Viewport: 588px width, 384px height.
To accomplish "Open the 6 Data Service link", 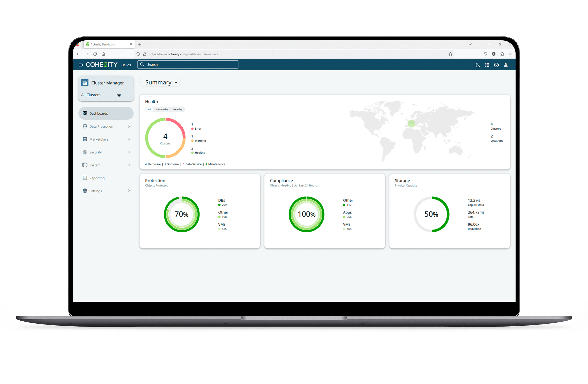I will [x=192, y=164].
